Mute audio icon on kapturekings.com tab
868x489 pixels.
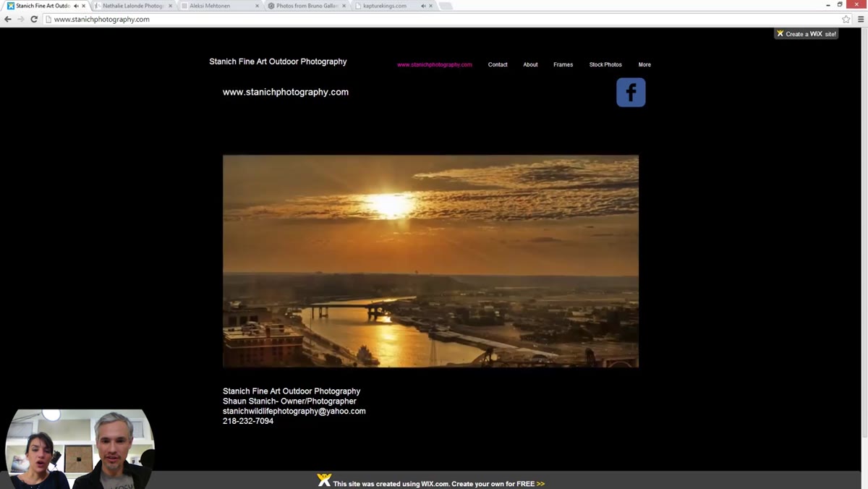click(x=423, y=6)
